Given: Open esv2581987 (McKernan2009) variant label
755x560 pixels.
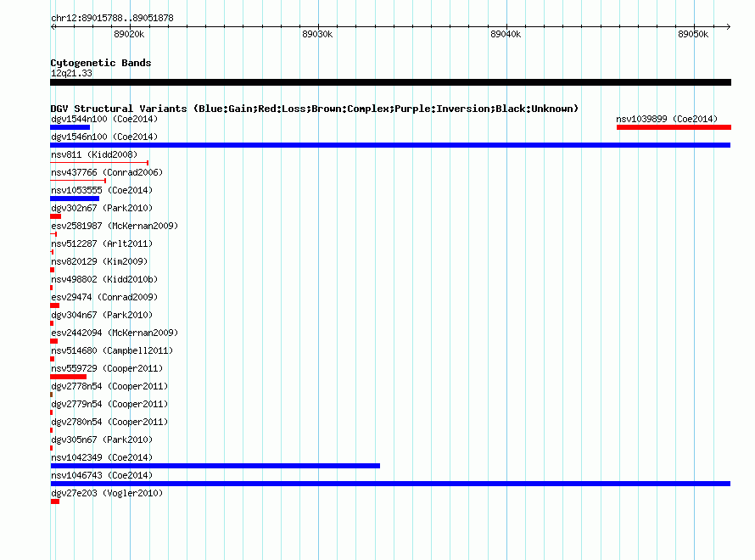Looking at the screenshot, I should point(115,226).
